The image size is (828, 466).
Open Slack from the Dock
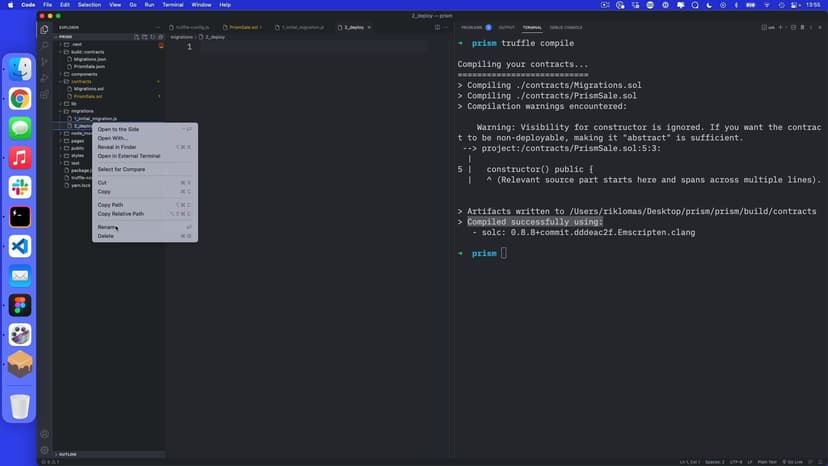(x=20, y=187)
